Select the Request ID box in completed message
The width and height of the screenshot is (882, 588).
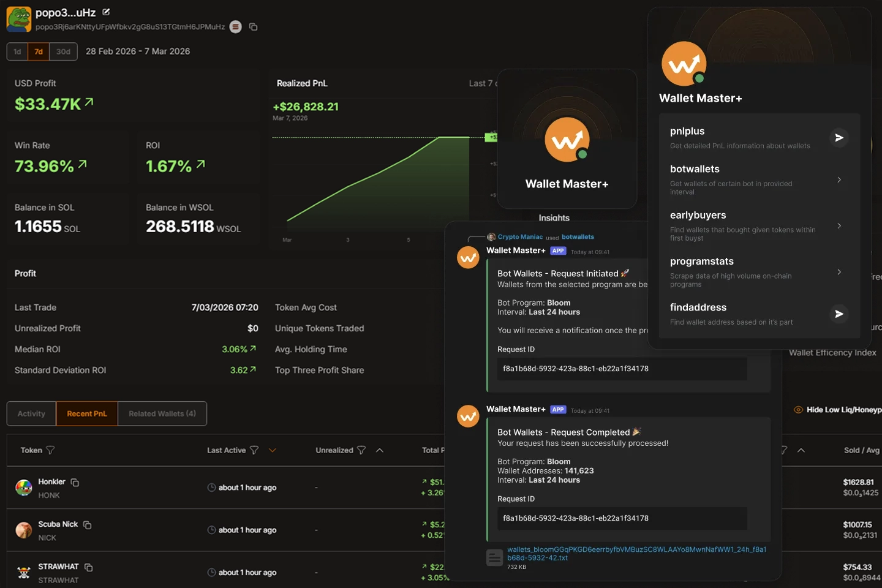coord(622,518)
